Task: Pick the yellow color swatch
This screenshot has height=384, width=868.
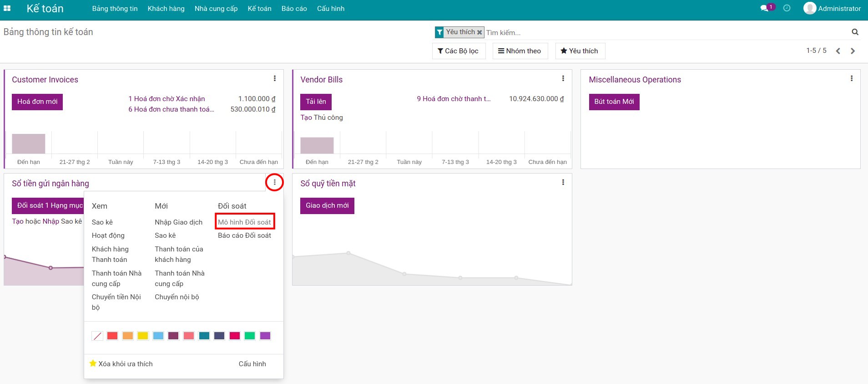Action: pyautogui.click(x=143, y=336)
